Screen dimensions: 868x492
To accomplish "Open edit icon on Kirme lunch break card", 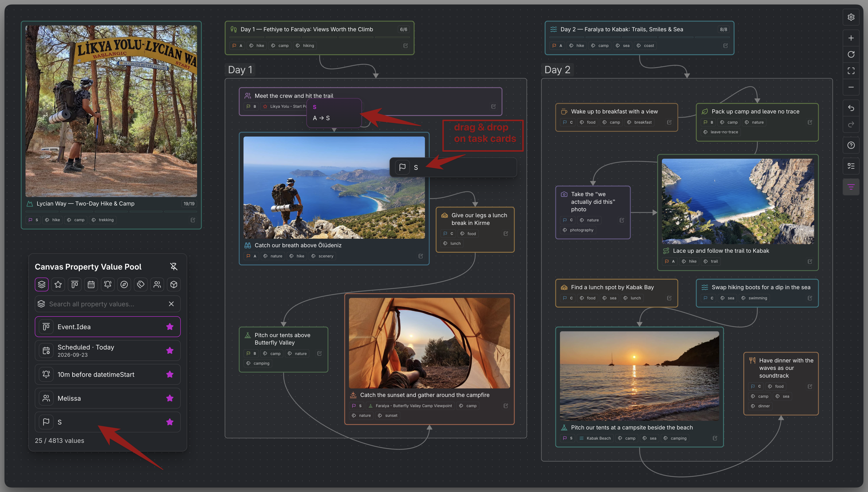I will pos(506,234).
